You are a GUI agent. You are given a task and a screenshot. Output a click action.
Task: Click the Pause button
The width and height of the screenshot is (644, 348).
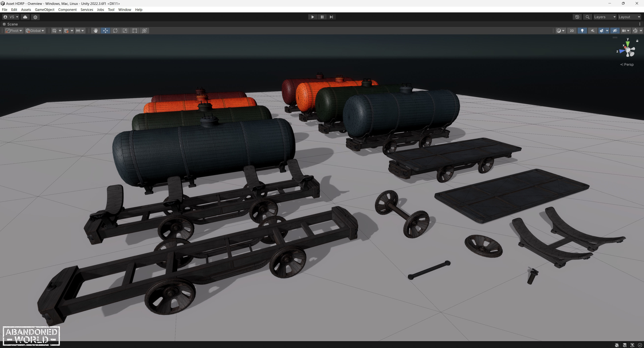[322, 17]
